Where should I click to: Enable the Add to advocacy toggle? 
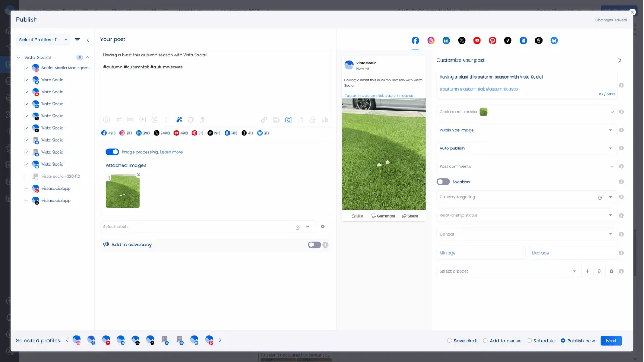tap(315, 245)
